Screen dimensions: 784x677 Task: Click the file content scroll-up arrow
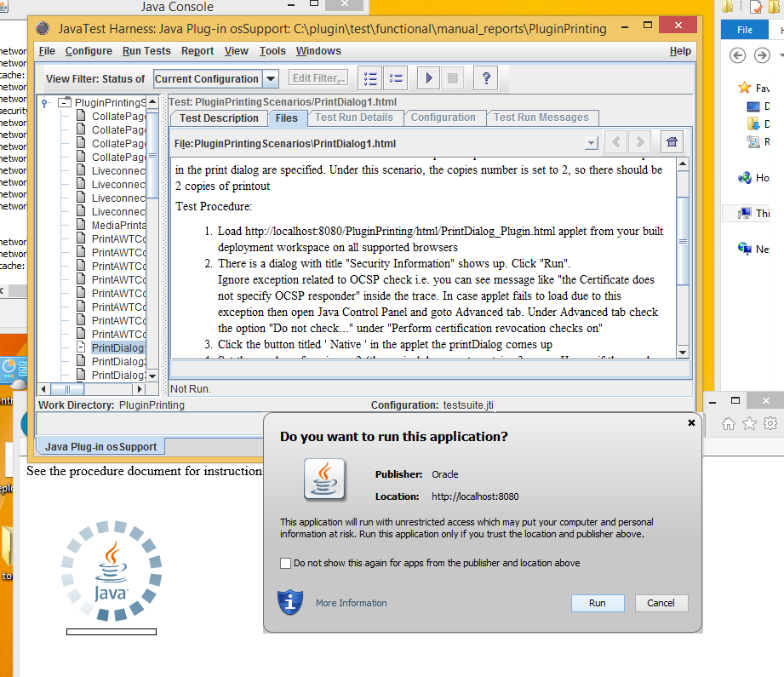(683, 164)
